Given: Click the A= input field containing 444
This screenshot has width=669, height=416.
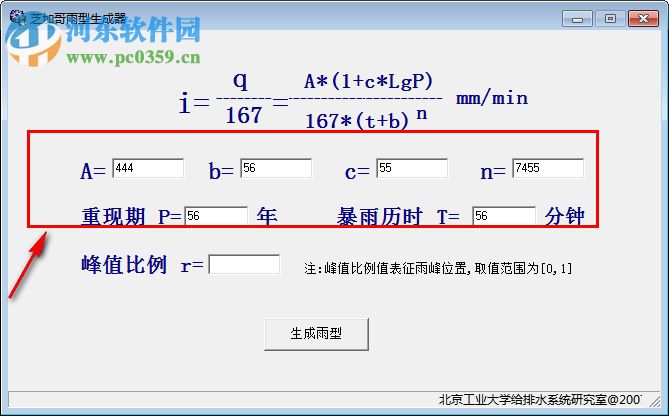Looking at the screenshot, I should (148, 168).
